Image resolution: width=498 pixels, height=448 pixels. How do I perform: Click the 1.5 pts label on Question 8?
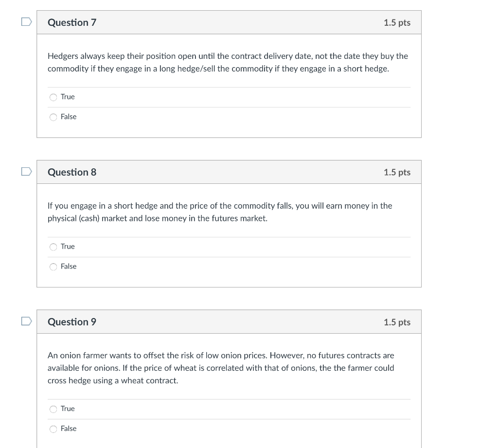(x=397, y=172)
